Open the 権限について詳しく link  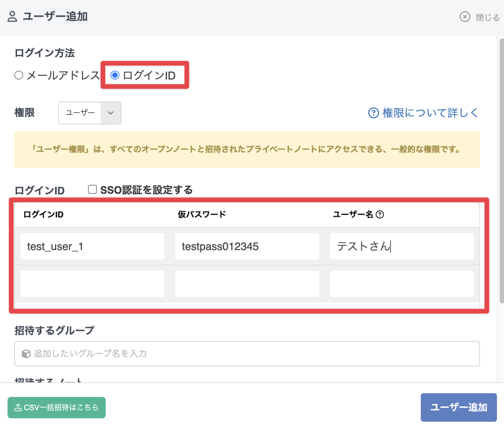pyautogui.click(x=430, y=113)
